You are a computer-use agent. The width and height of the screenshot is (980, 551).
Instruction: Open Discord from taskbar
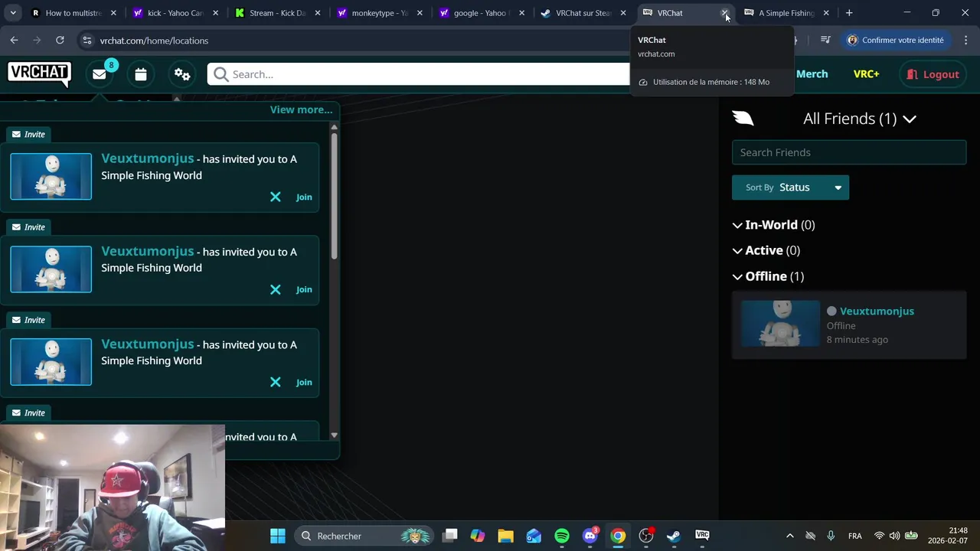[x=590, y=536]
